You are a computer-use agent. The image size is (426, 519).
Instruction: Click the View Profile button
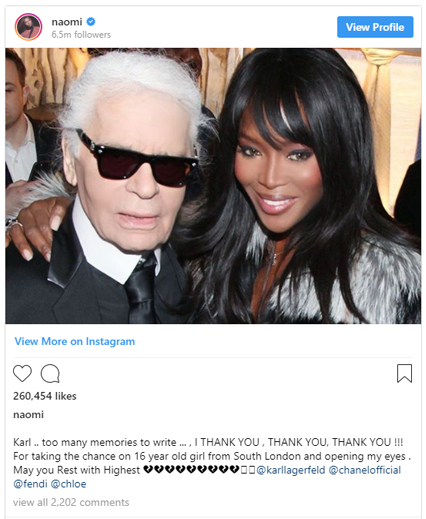(375, 27)
